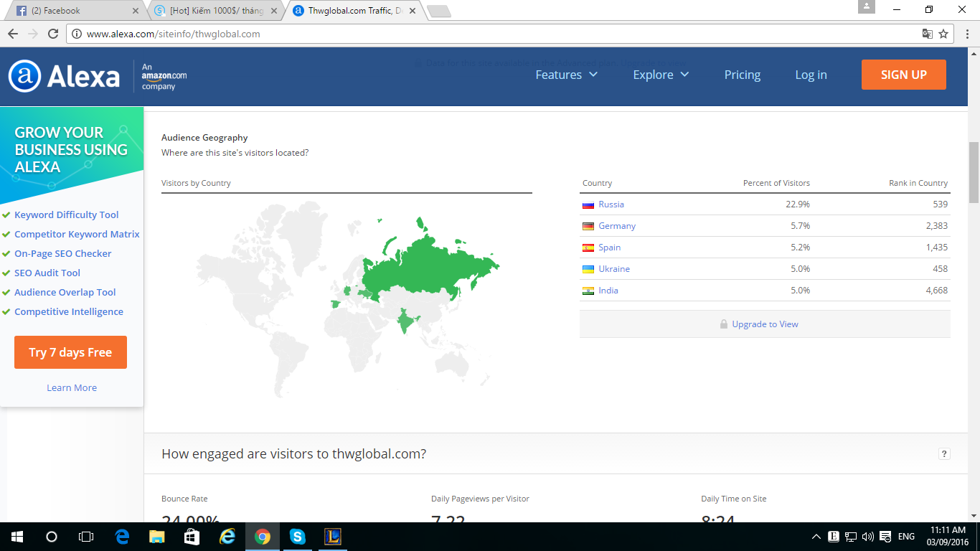The width and height of the screenshot is (980, 551).
Task: Click the Spain flag icon
Action: [x=588, y=248]
